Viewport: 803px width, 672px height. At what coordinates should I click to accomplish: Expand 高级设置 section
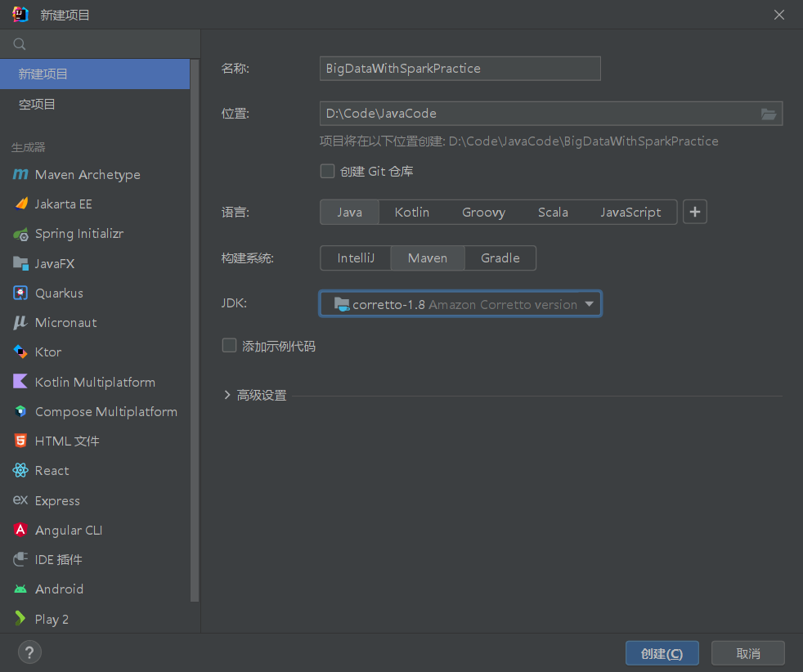227,396
